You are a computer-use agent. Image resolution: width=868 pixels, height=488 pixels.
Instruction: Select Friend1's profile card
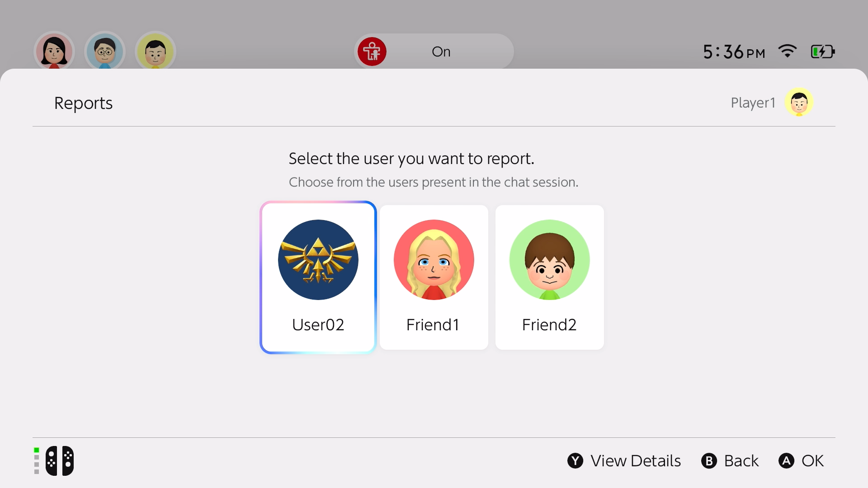(434, 277)
